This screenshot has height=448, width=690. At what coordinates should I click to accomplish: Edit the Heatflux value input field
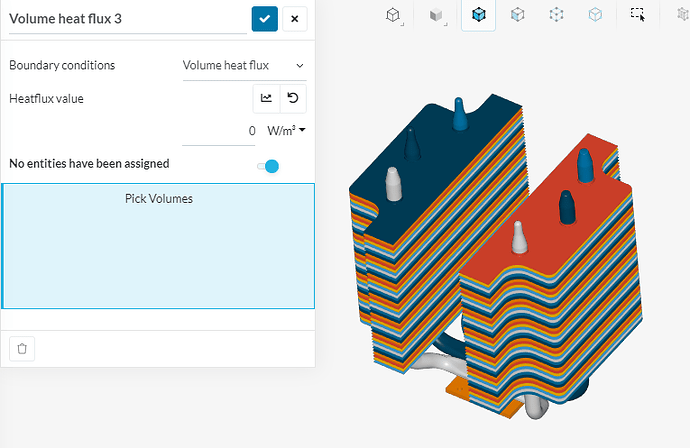[x=219, y=131]
